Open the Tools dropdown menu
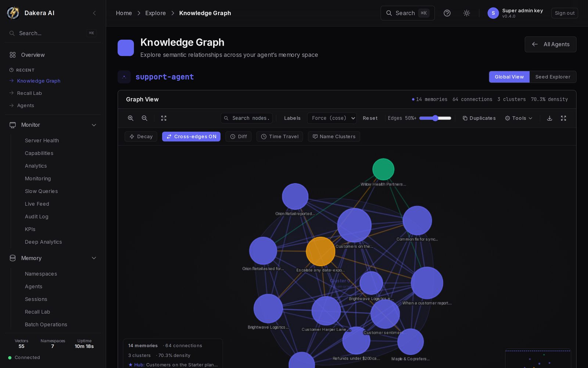Image resolution: width=588 pixels, height=368 pixels. 519,118
